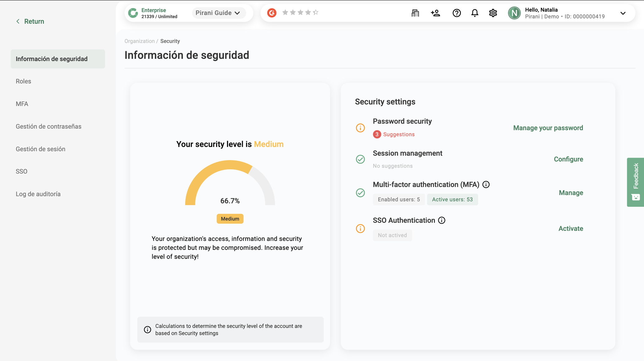
Task: Select Información de seguridad in sidebar
Action: 58,59
